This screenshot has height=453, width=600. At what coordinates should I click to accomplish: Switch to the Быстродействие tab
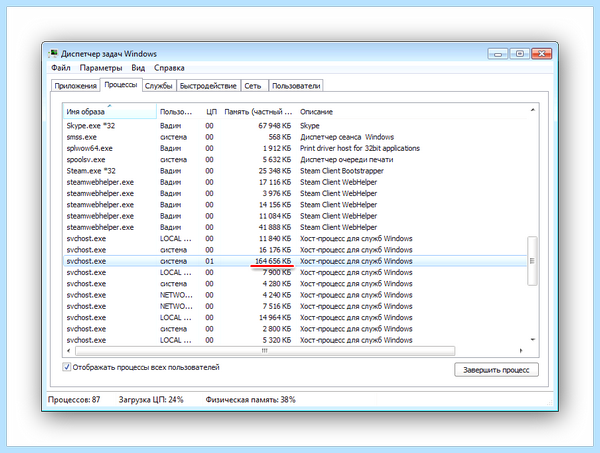[x=208, y=86]
